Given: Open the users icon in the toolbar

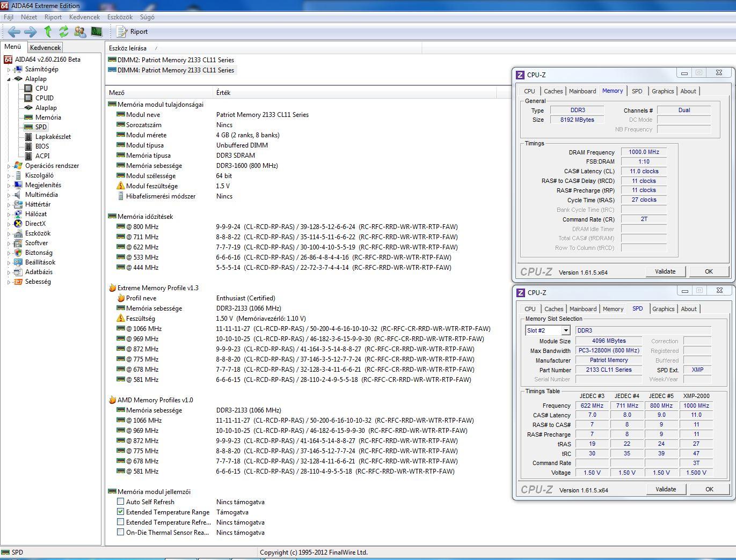Looking at the screenshot, I should pyautogui.click(x=80, y=32).
